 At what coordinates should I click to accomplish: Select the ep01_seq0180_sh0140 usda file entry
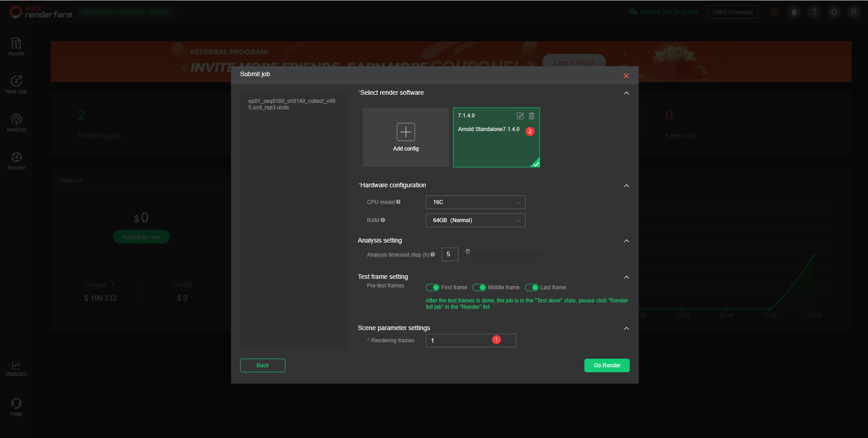(x=292, y=104)
